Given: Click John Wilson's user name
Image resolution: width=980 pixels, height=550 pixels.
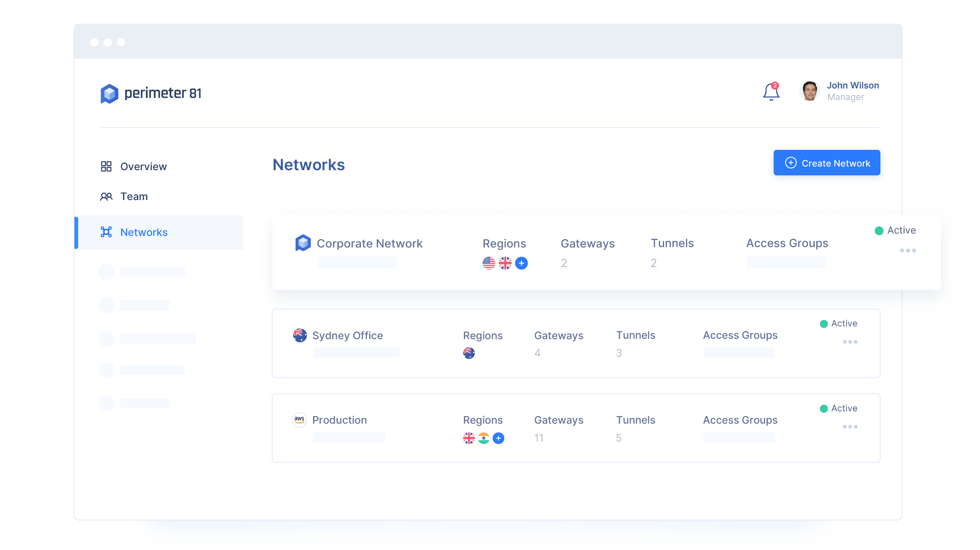Looking at the screenshot, I should point(853,85).
